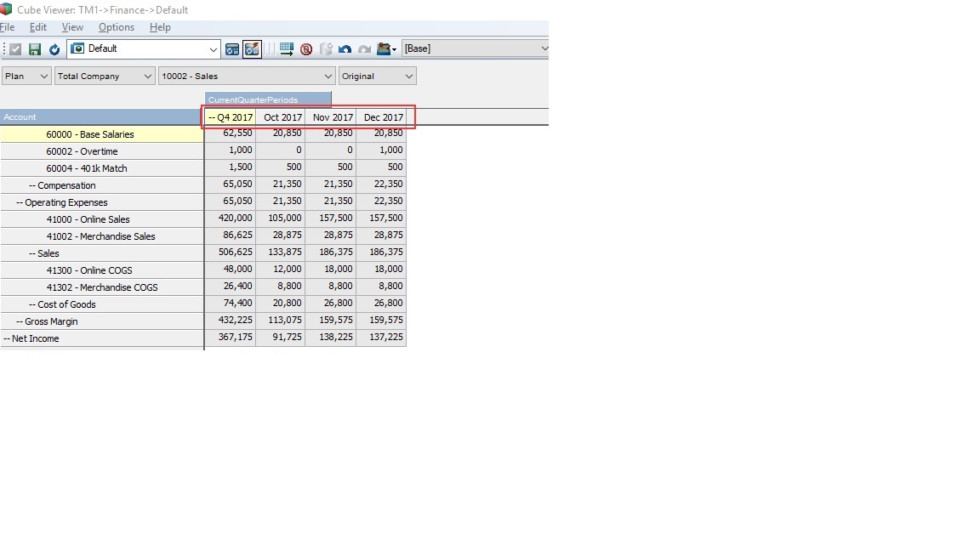Open the Options menu

pyautogui.click(x=117, y=27)
